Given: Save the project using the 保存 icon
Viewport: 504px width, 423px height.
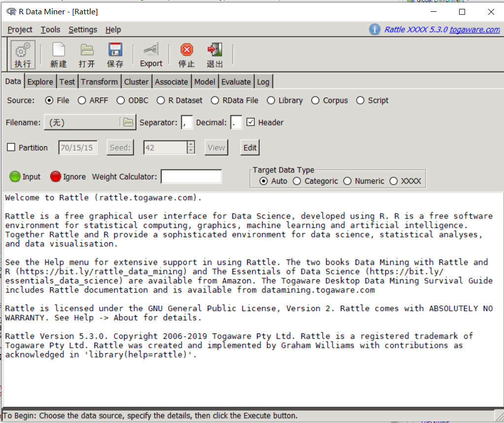Looking at the screenshot, I should point(115,53).
